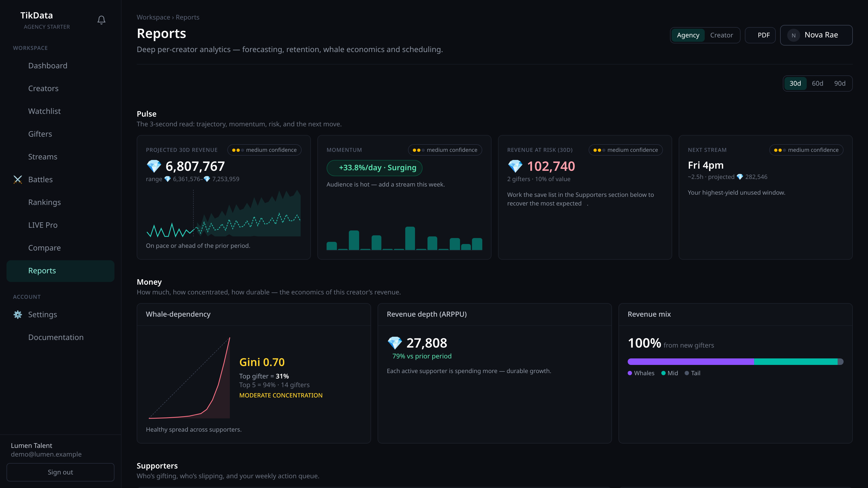Screen dimensions: 868x488
Task: Click the projected revenue forecast chart
Action: click(x=224, y=213)
